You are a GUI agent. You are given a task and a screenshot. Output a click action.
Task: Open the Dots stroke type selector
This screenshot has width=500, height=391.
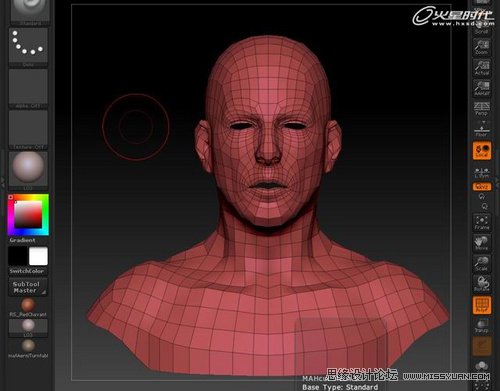tap(28, 47)
